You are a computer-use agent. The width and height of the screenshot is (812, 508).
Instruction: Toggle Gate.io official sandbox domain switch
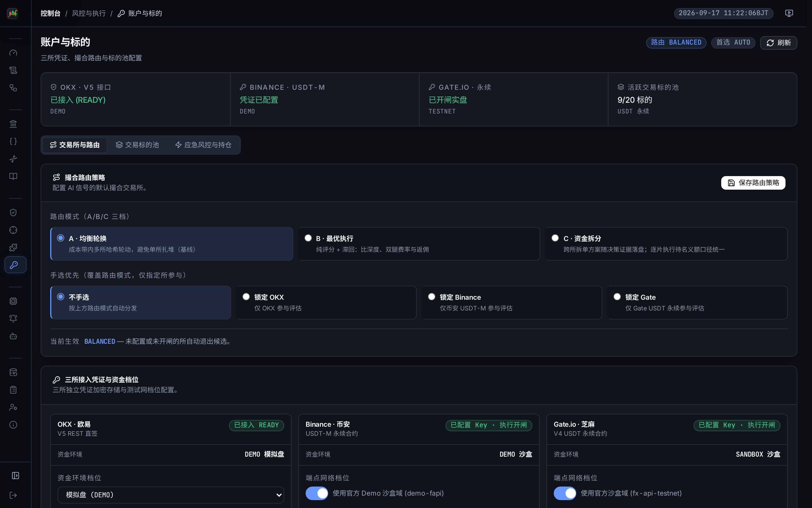coord(565,493)
